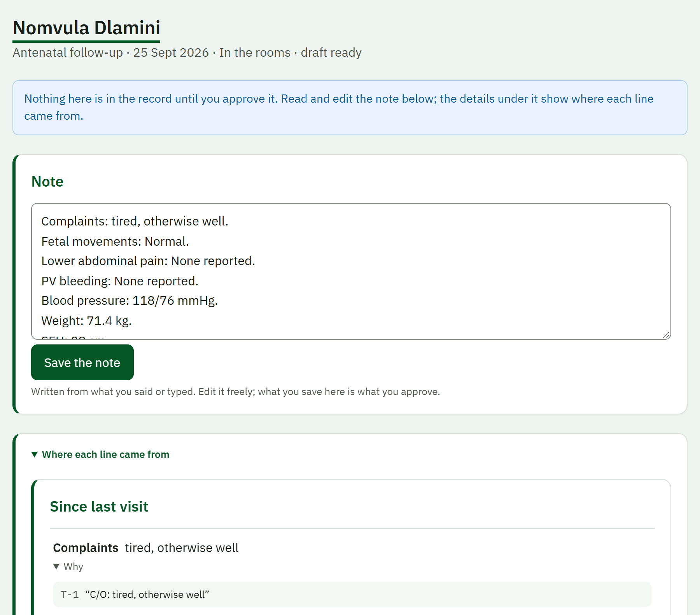Click the 'PV bleeding: None reported.' line
Viewport: 700px width, 615px height.
pos(120,281)
